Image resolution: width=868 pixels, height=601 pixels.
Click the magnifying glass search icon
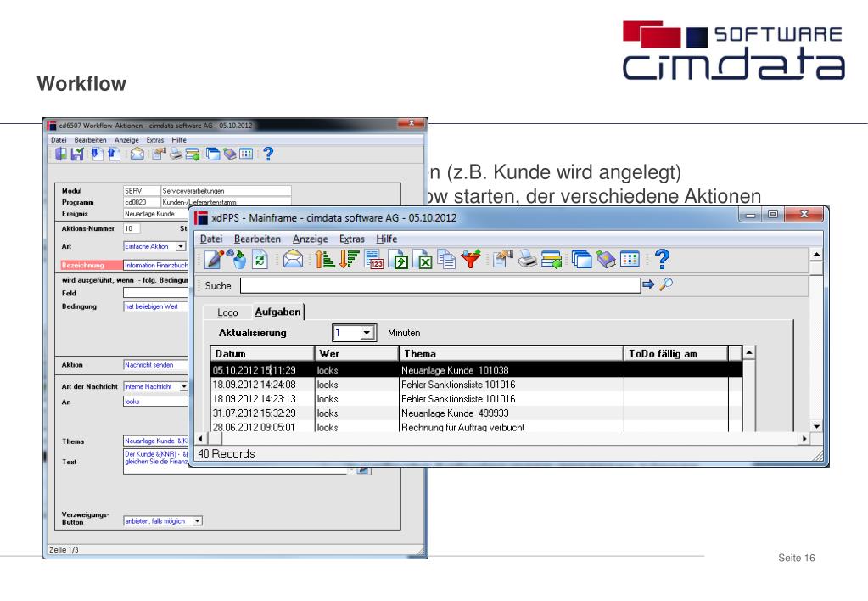[x=666, y=284]
